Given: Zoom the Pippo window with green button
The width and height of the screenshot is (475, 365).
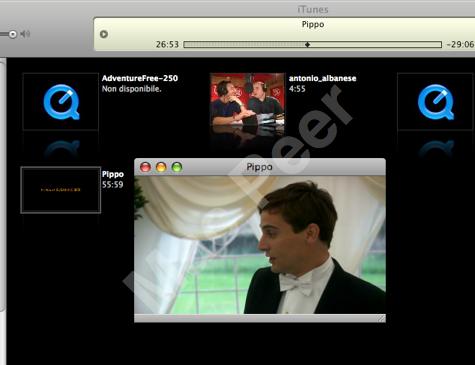Looking at the screenshot, I should tap(177, 167).
